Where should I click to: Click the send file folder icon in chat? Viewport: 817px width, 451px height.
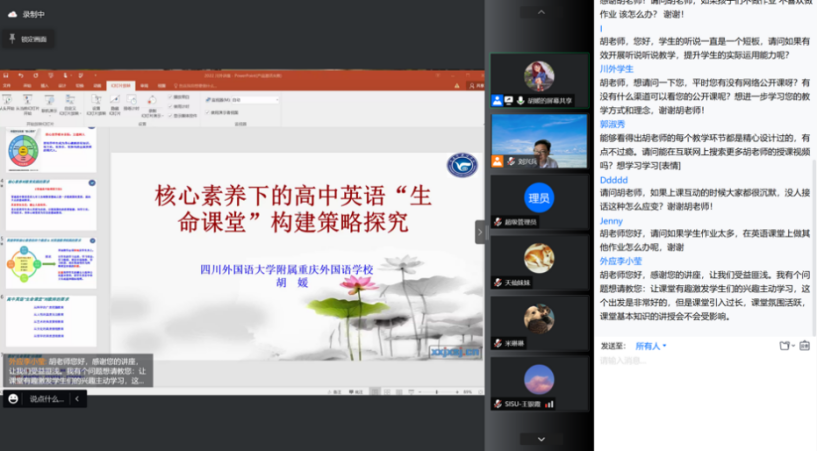(x=785, y=346)
